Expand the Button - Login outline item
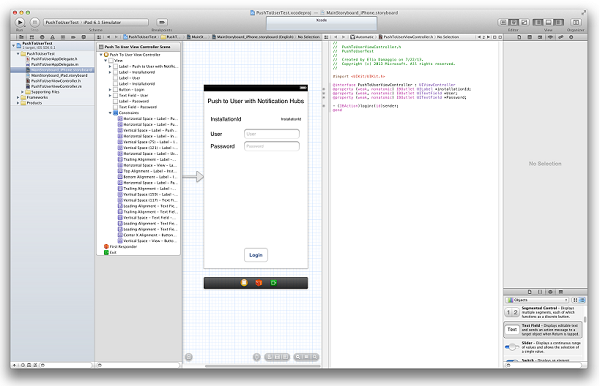Screen dimensions: 600x386 (x=110, y=90)
